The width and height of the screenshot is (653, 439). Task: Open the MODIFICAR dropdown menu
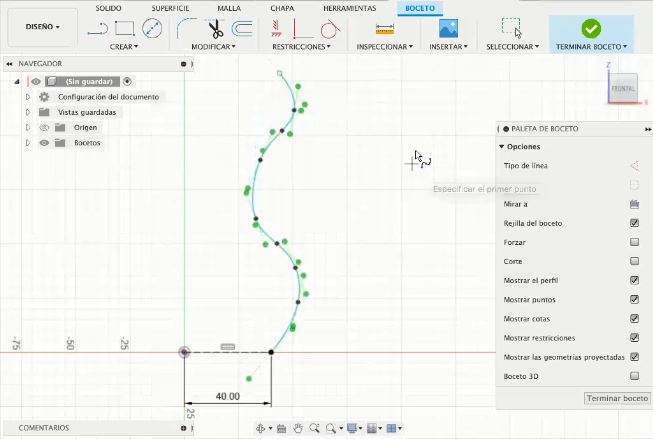213,47
